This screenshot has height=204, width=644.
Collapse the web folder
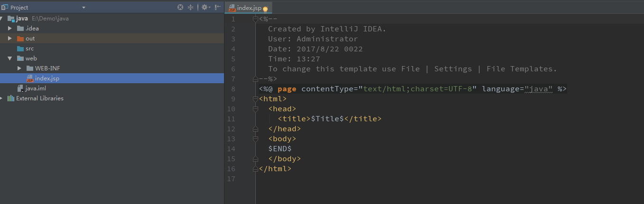(x=9, y=58)
